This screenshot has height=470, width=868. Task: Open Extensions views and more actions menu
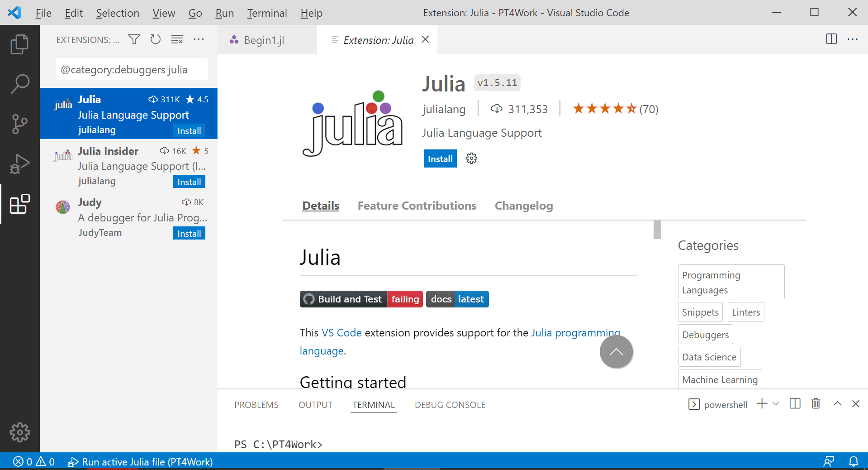pyautogui.click(x=199, y=39)
